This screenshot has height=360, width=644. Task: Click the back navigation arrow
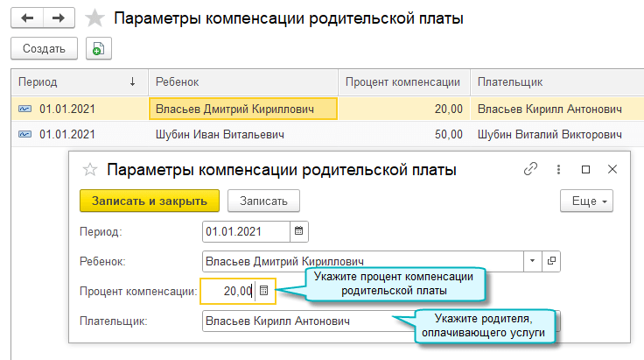click(x=27, y=18)
